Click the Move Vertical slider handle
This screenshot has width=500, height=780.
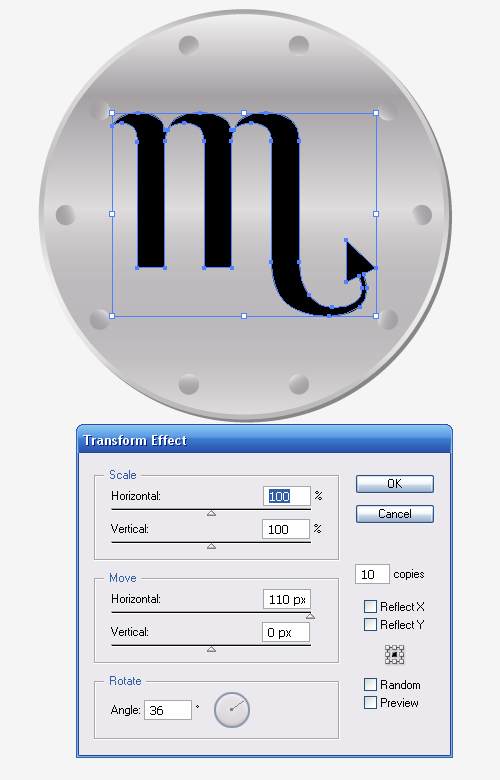tap(211, 649)
